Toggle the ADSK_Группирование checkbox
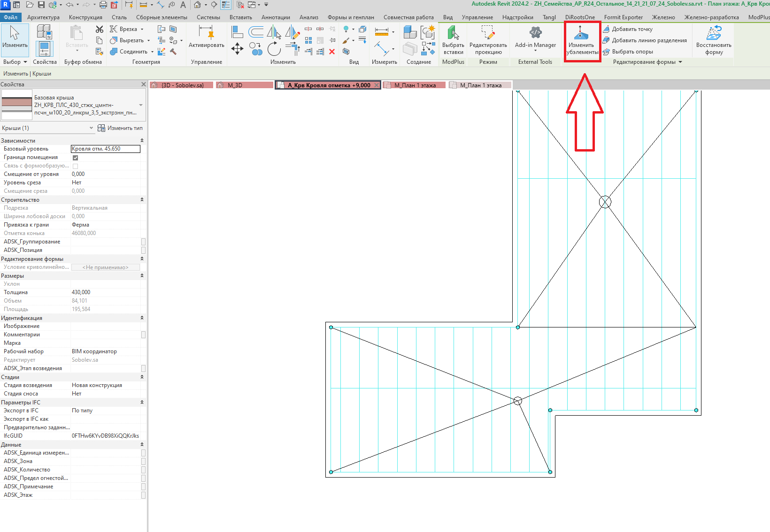The image size is (770, 532). tap(143, 242)
